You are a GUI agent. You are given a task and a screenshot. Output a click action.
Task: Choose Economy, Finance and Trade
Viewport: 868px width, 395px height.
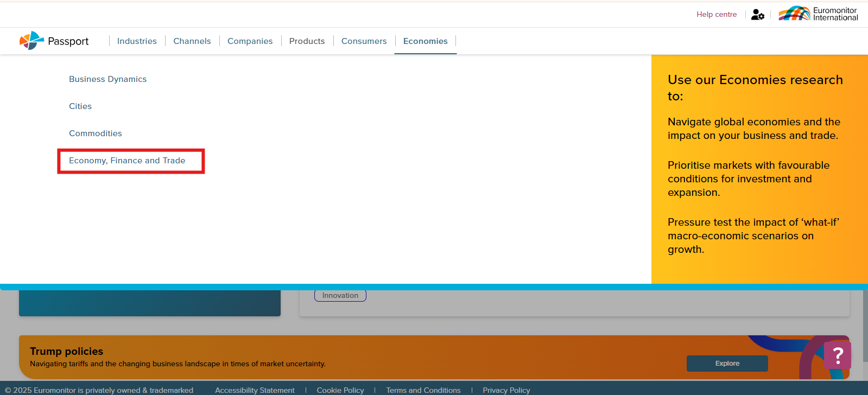pos(127,161)
